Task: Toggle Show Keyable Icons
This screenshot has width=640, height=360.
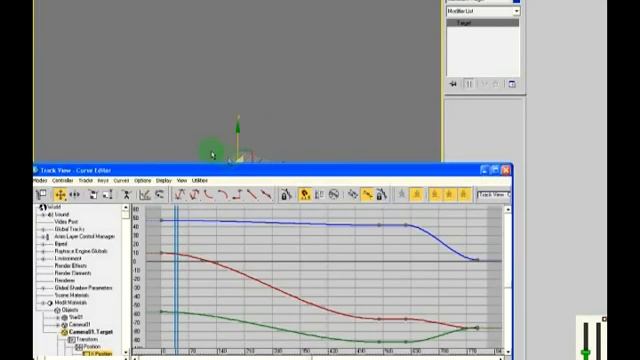Action: (x=334, y=195)
